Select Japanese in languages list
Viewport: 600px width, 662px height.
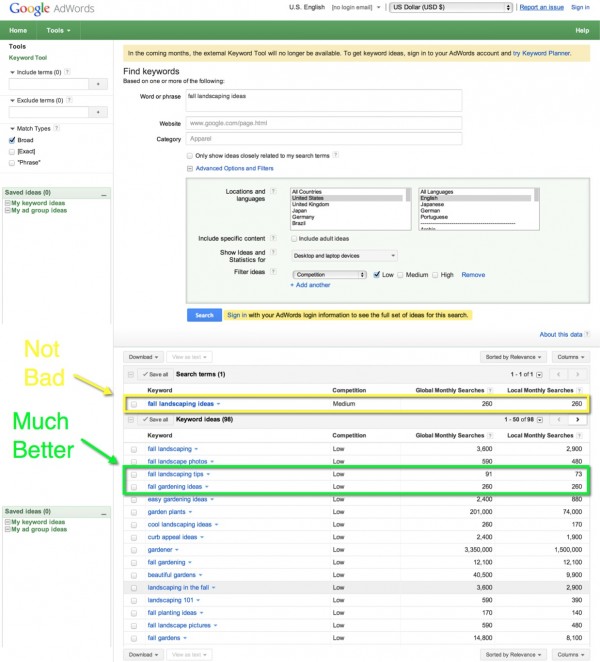pos(432,204)
